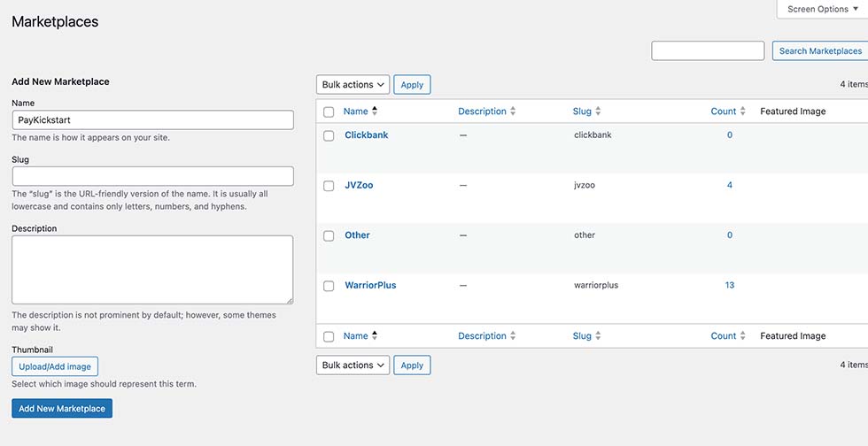Open the bottom Bulk actions dropdown
Viewport: 868px width, 446px height.
point(353,365)
